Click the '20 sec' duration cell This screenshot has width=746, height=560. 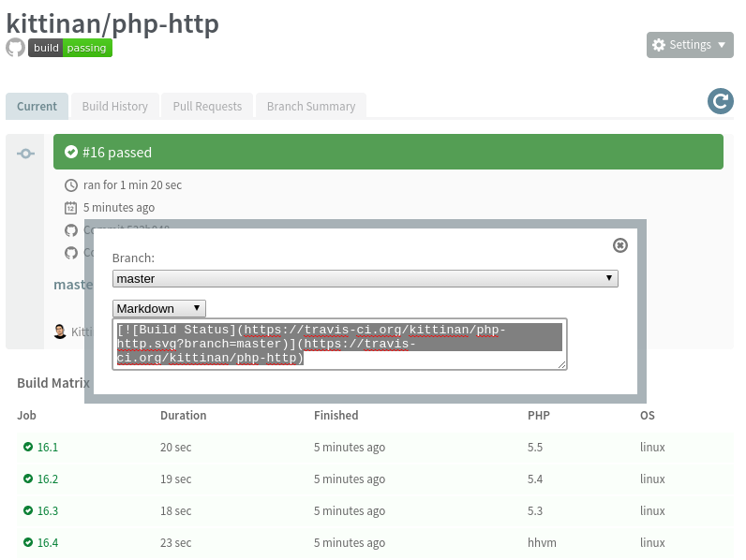[x=175, y=448]
